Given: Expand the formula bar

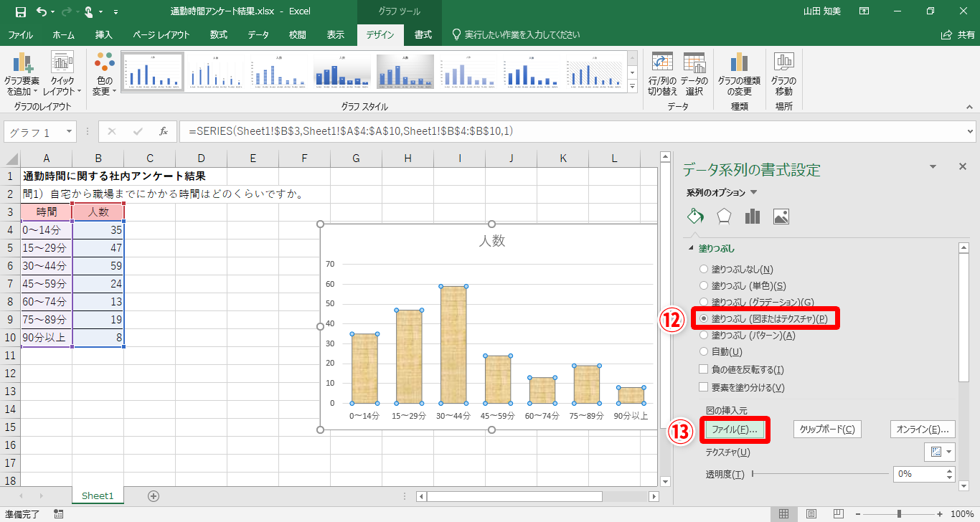Looking at the screenshot, I should pos(970,131).
